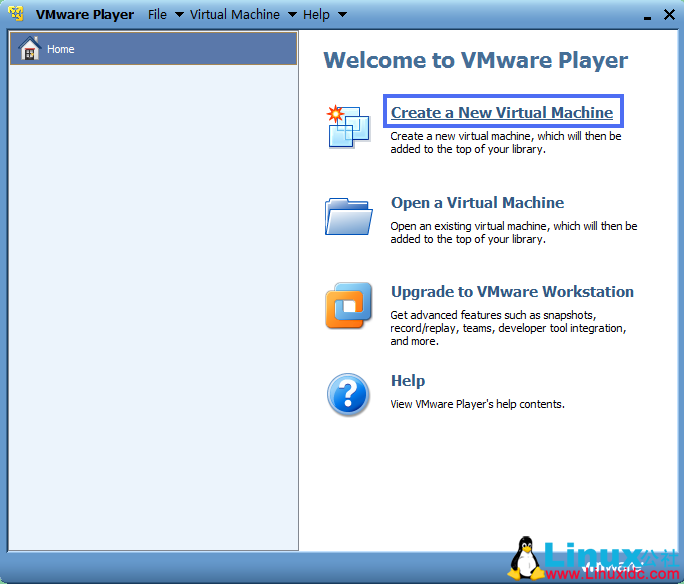Click the orange VMware Workstation icon

[349, 305]
